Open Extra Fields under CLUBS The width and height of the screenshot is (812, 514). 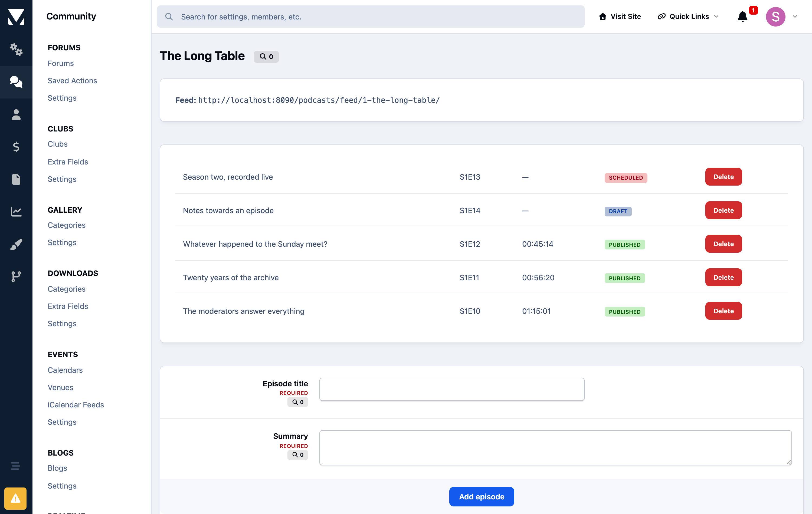click(x=68, y=162)
